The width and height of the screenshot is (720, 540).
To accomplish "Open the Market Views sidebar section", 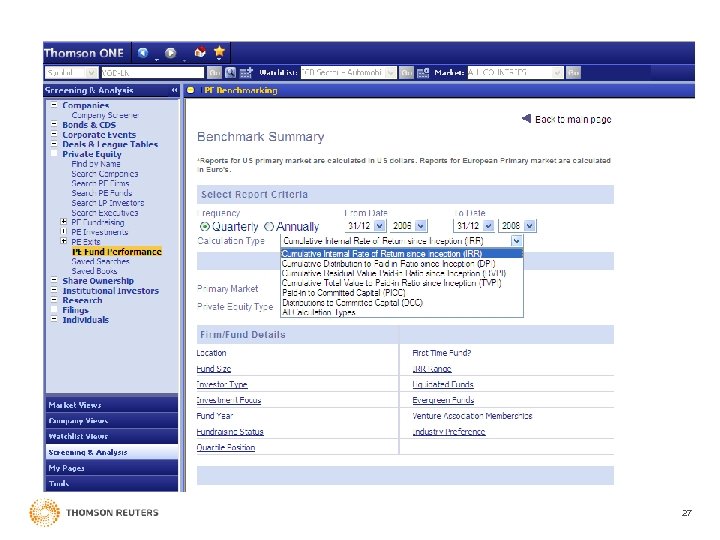I will click(x=112, y=405).
